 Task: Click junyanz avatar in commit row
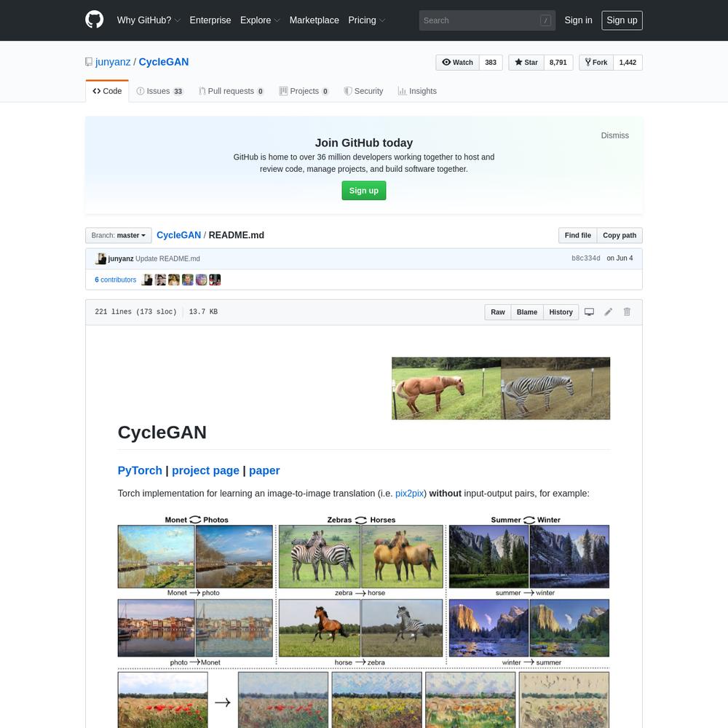coord(100,258)
